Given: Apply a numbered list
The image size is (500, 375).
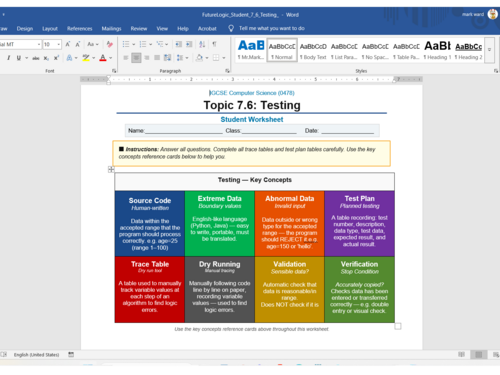Looking at the screenshot, I should pos(143,44).
